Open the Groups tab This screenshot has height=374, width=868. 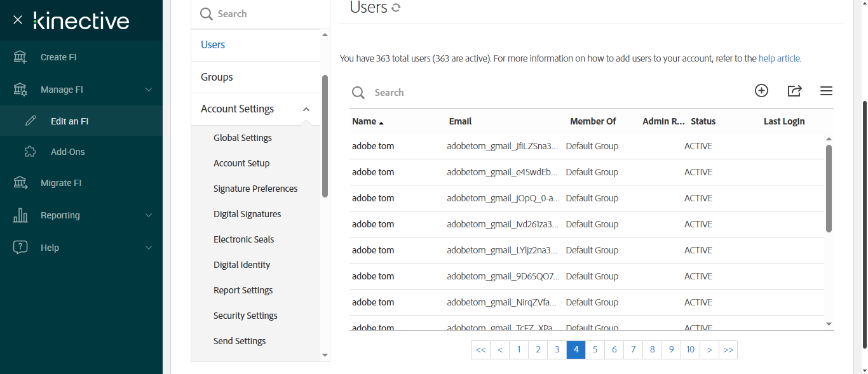coord(217,77)
